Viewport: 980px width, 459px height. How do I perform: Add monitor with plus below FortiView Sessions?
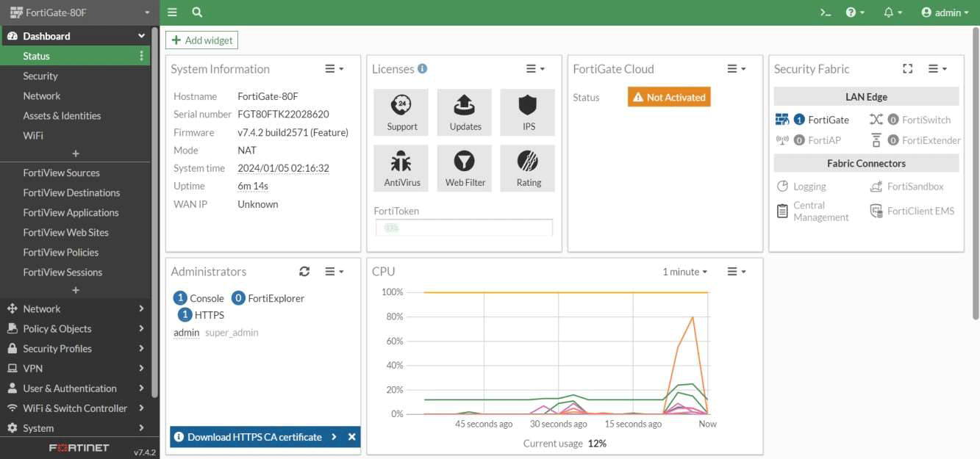(x=75, y=290)
